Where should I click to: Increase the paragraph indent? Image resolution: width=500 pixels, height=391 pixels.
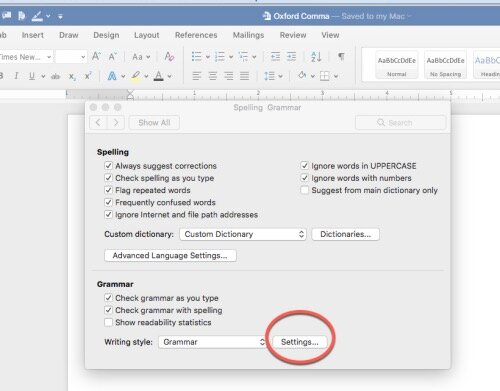point(291,57)
